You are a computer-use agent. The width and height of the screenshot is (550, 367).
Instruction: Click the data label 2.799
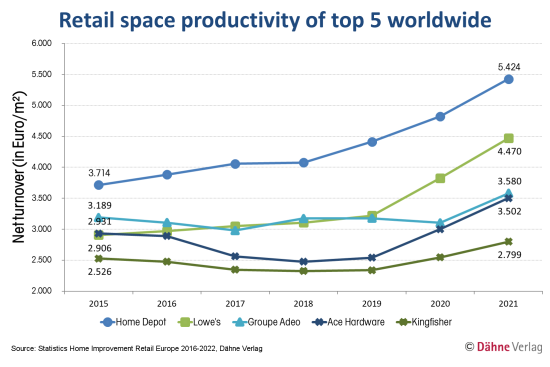point(509,255)
